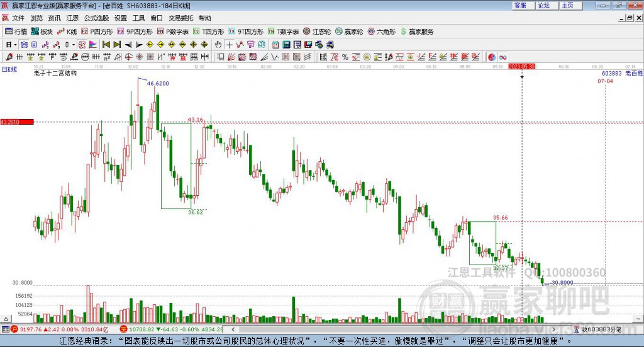This screenshot has height=347, width=644.
Task: Click the 日K线 period label
Action: click(9, 69)
